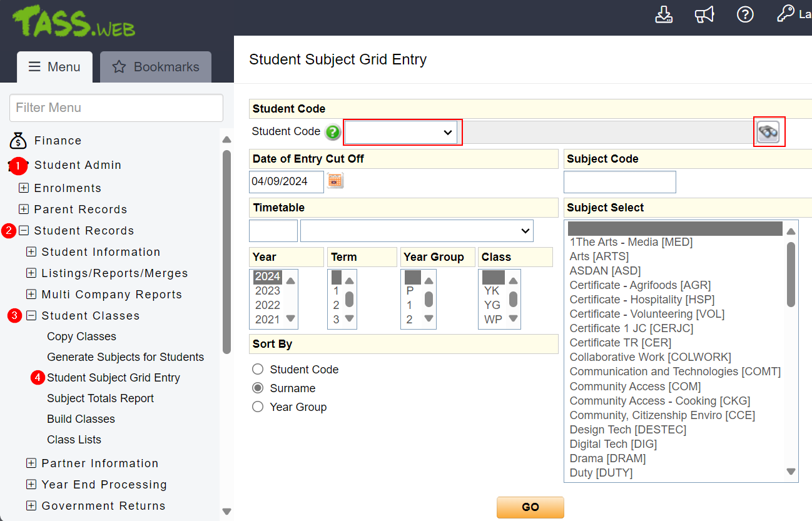Expand the Government Returns node
Screen dimensions: 812x521
(31, 506)
